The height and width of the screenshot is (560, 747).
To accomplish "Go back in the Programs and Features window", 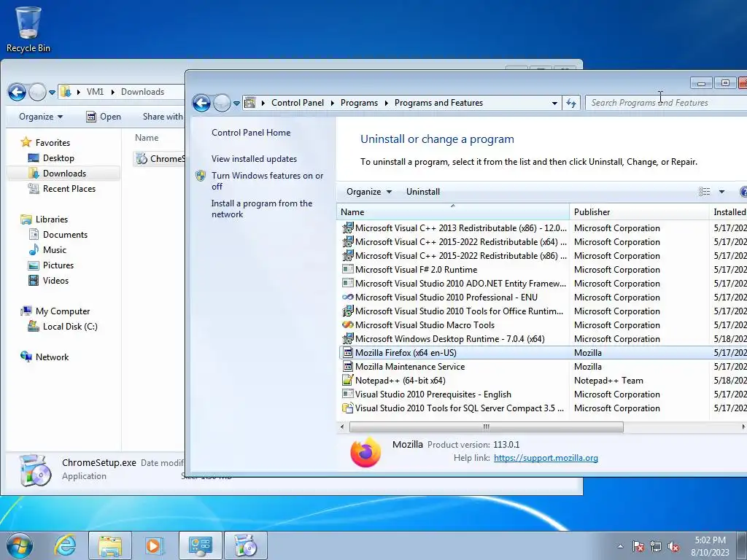I will [201, 103].
